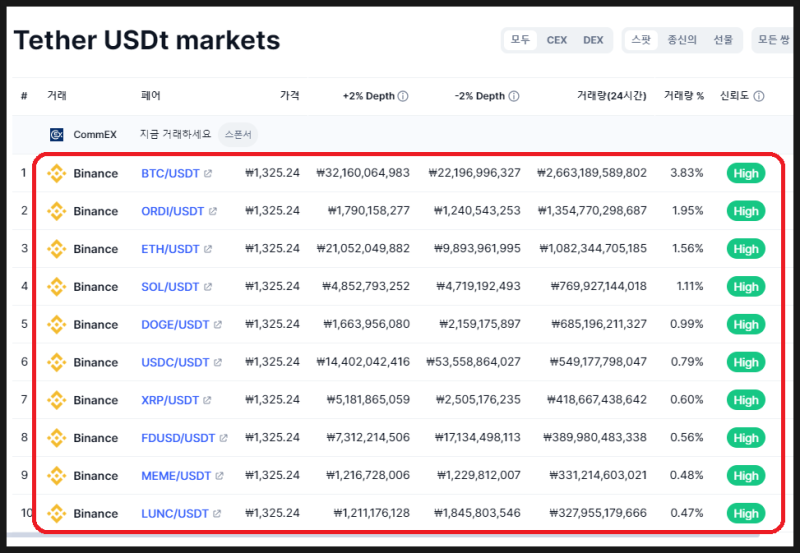Click the CommEX exchange name
This screenshot has width=800, height=553.
pyautogui.click(x=95, y=135)
